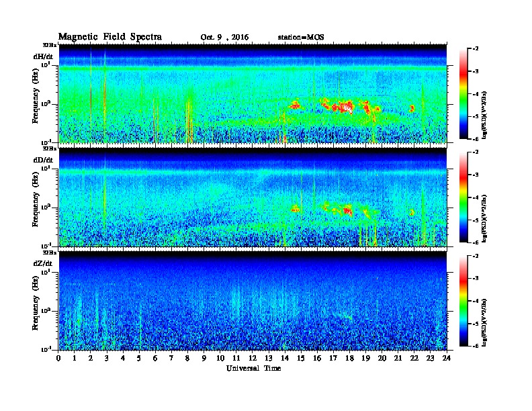Click the "32Hz" label atop the dH/dt panel
Viewport: 532px width, 411px height.
[49, 45]
